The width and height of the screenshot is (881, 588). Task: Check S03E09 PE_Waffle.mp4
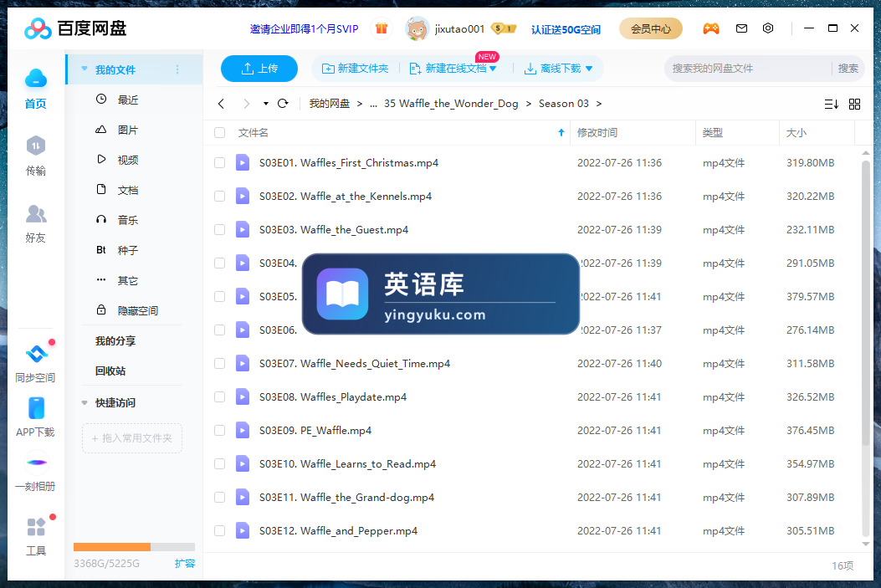point(220,430)
